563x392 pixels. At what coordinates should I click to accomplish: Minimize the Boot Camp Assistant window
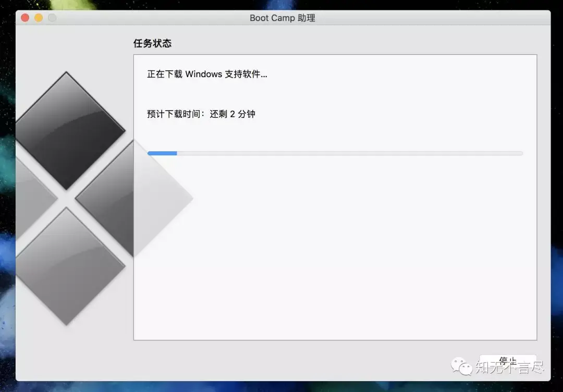pyautogui.click(x=39, y=18)
